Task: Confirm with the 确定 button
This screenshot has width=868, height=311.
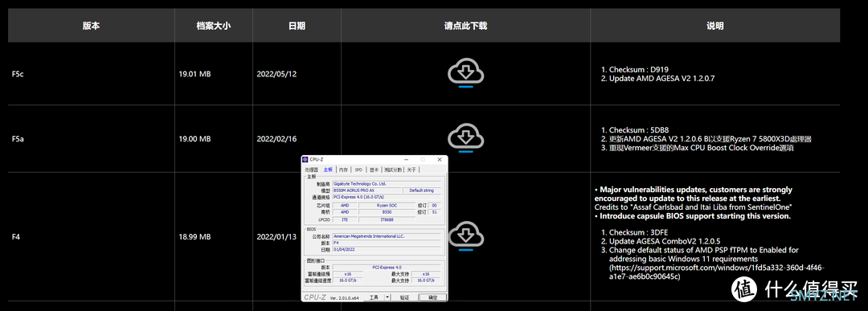Action: click(x=433, y=297)
